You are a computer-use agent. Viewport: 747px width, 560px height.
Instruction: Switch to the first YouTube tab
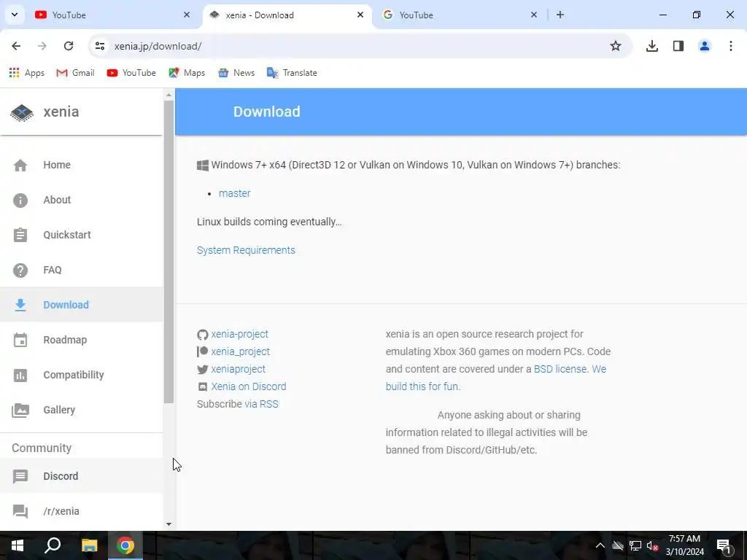112,15
